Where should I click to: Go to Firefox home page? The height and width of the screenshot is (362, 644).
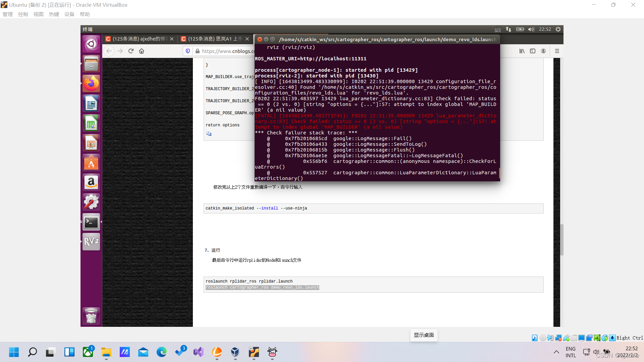[142, 51]
